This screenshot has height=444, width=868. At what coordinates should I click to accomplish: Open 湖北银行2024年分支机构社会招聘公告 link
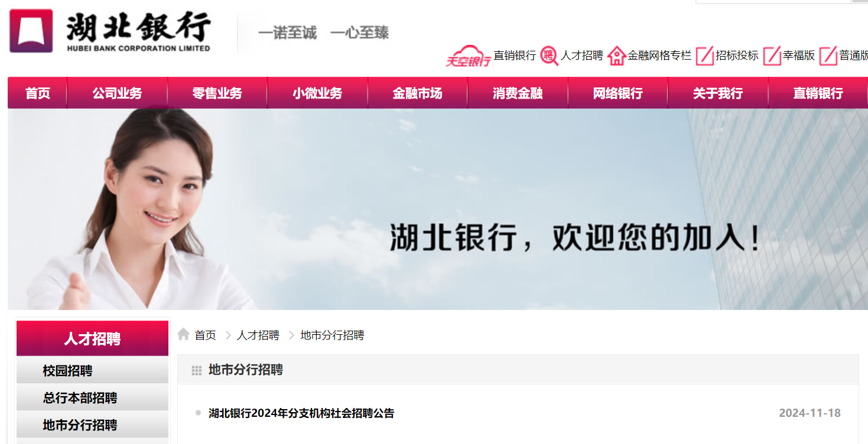coord(301,413)
